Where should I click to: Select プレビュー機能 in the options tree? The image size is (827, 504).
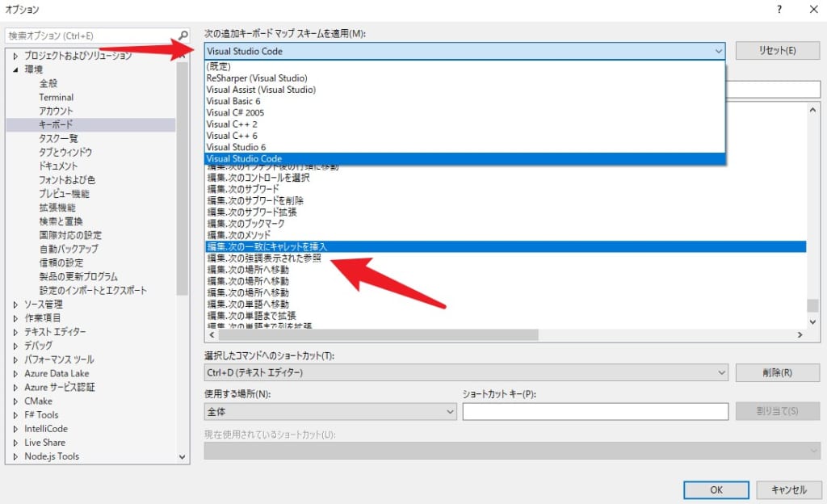pos(65,194)
